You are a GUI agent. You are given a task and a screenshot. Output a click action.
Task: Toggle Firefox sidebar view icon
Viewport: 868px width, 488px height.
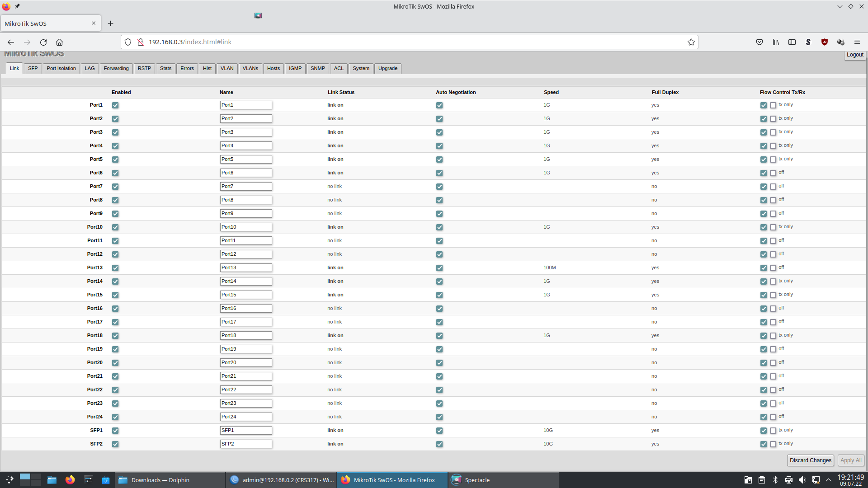[x=792, y=42]
